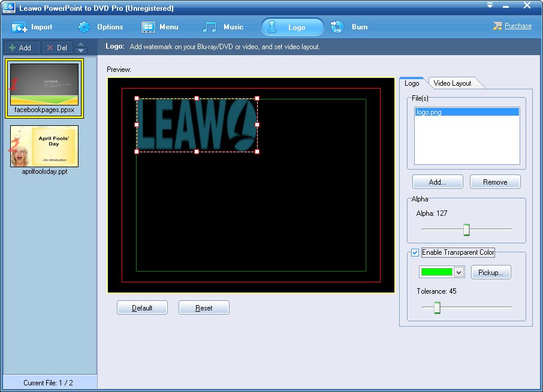Switch to the Video Layout tab
The height and width of the screenshot is (392, 543).
[452, 83]
